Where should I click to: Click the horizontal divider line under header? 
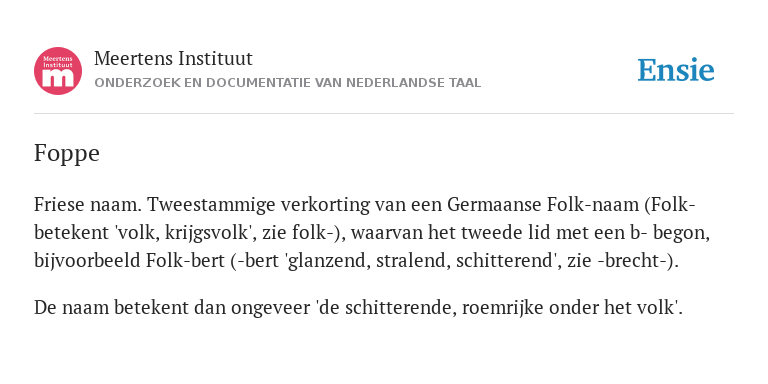click(x=384, y=114)
